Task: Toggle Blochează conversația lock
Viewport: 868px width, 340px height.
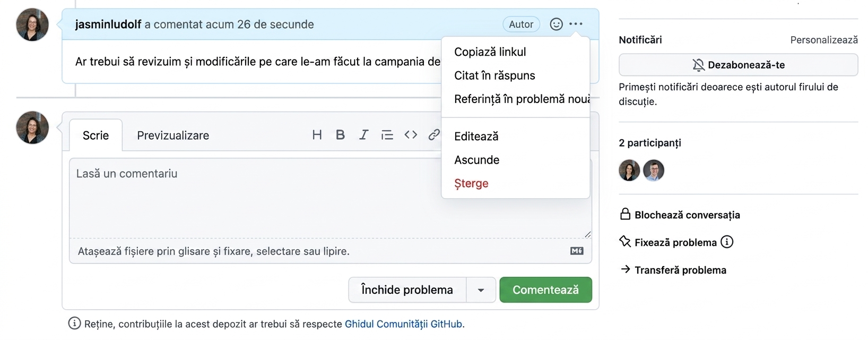Action: click(680, 215)
